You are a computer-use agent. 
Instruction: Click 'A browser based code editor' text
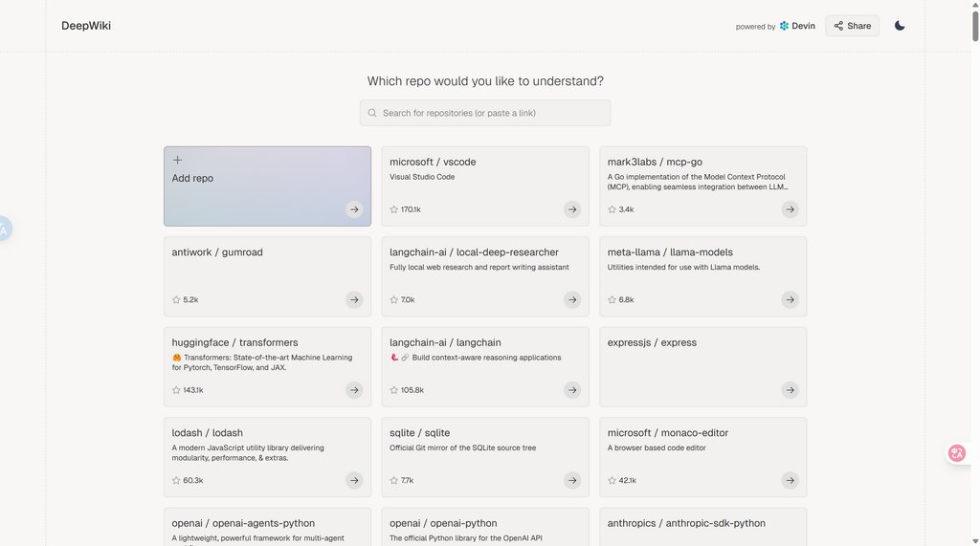click(657, 448)
